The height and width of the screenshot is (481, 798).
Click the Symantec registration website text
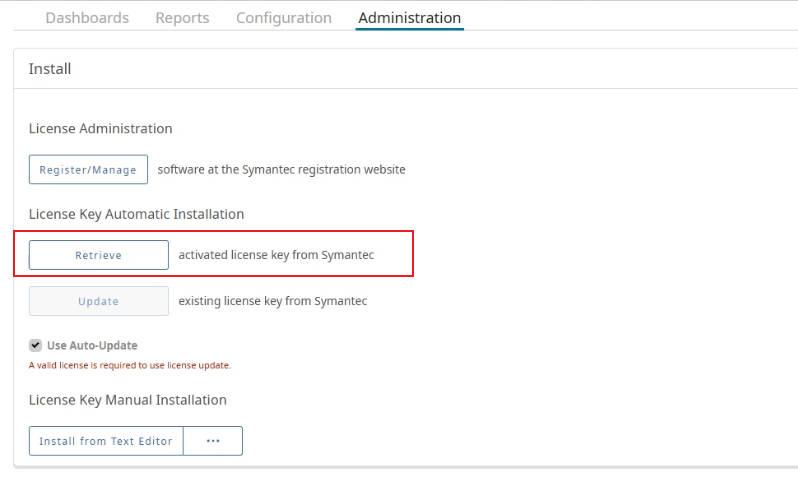coord(281,169)
